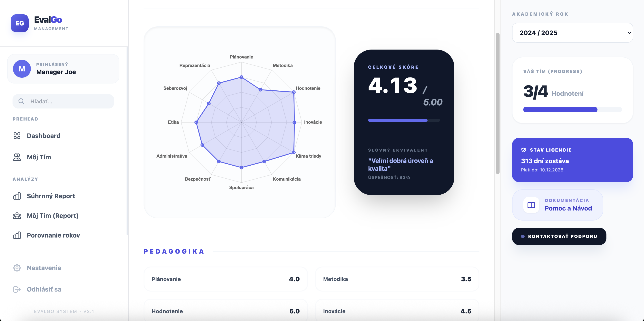Click the search magnifier icon
Viewport: 644px width, 321px height.
21,101
